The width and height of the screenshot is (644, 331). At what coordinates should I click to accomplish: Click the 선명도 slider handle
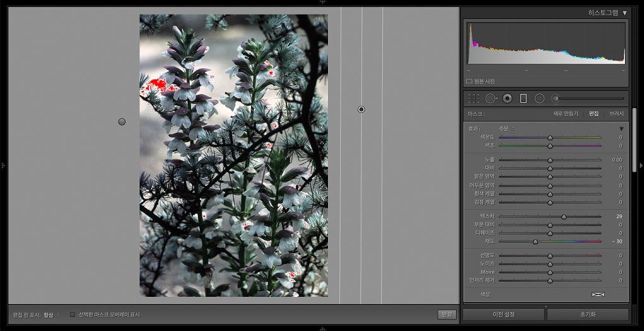[550, 256]
